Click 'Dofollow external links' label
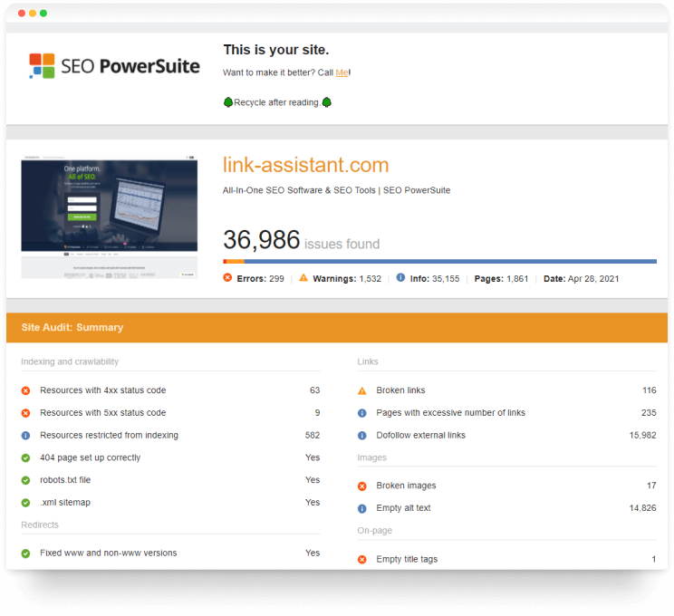 (421, 435)
